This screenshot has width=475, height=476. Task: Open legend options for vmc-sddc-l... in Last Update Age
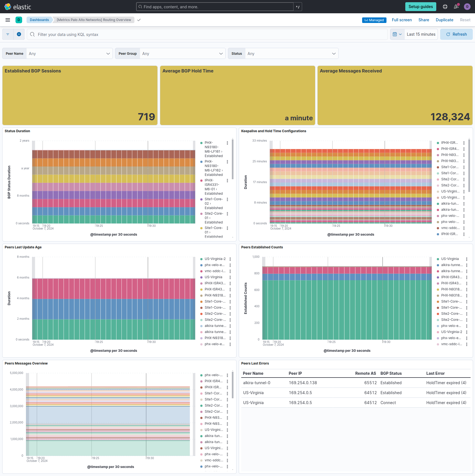point(230,271)
